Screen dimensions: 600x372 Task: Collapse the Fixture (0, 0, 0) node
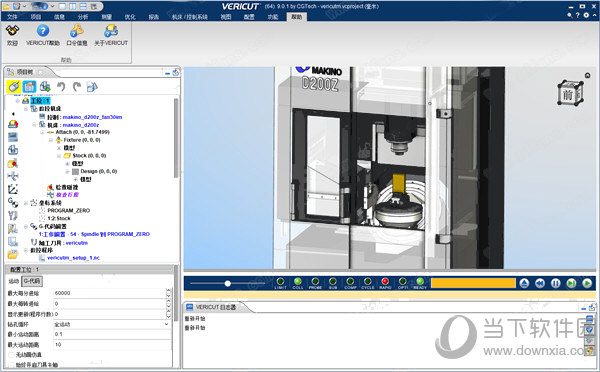[x=51, y=140]
